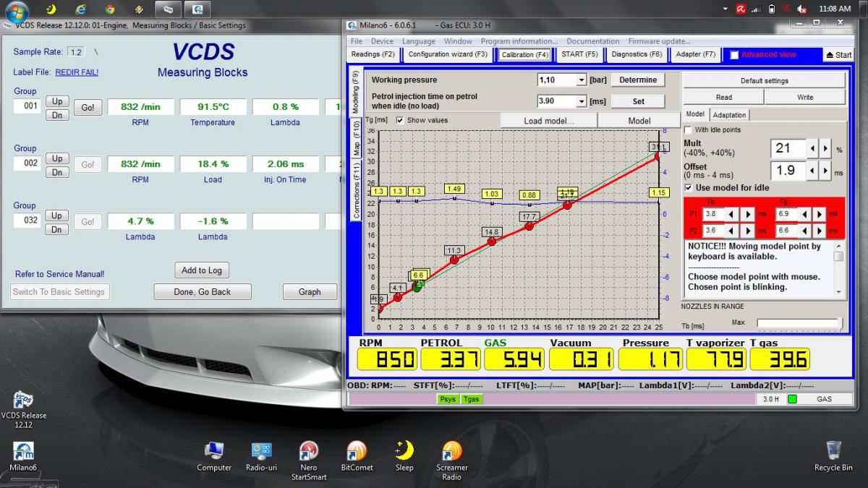Switch to the Diagnostics (F6) tab
Viewport: 868px width, 488px height.
(x=637, y=54)
